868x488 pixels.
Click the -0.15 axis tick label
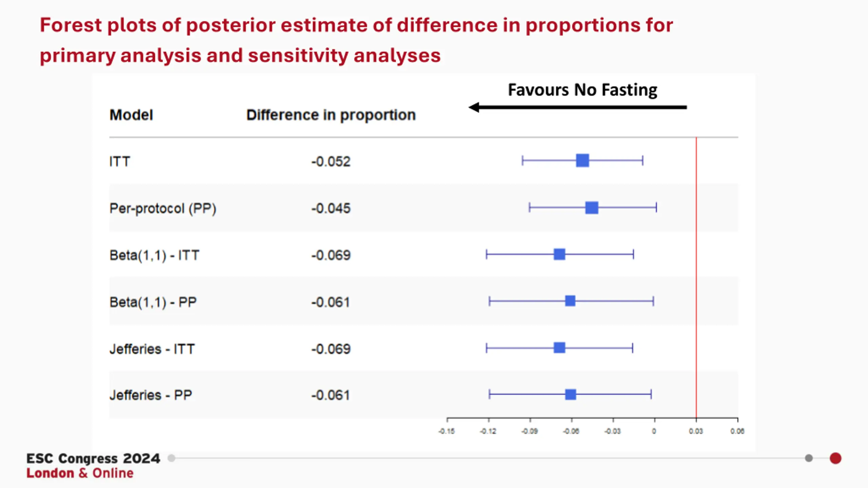[447, 431]
